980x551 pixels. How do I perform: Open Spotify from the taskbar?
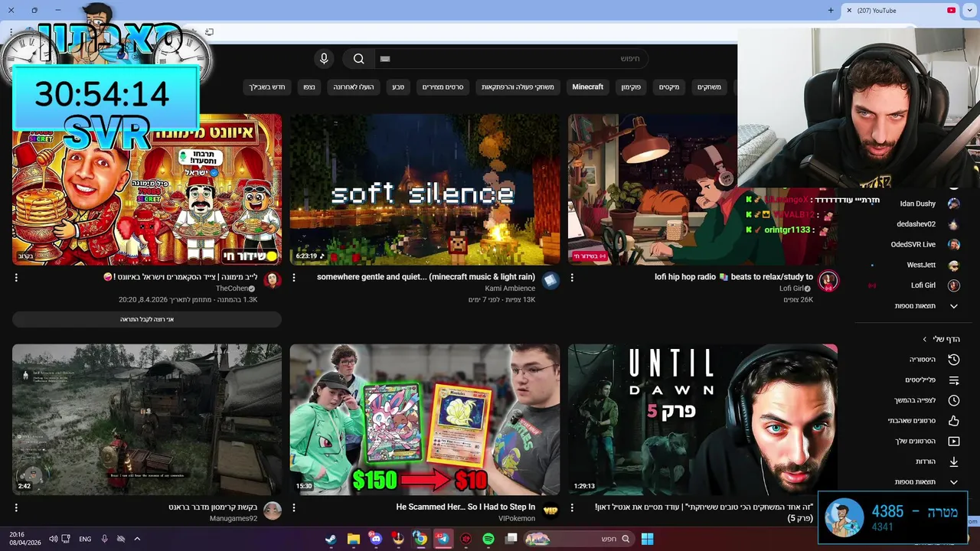click(488, 539)
